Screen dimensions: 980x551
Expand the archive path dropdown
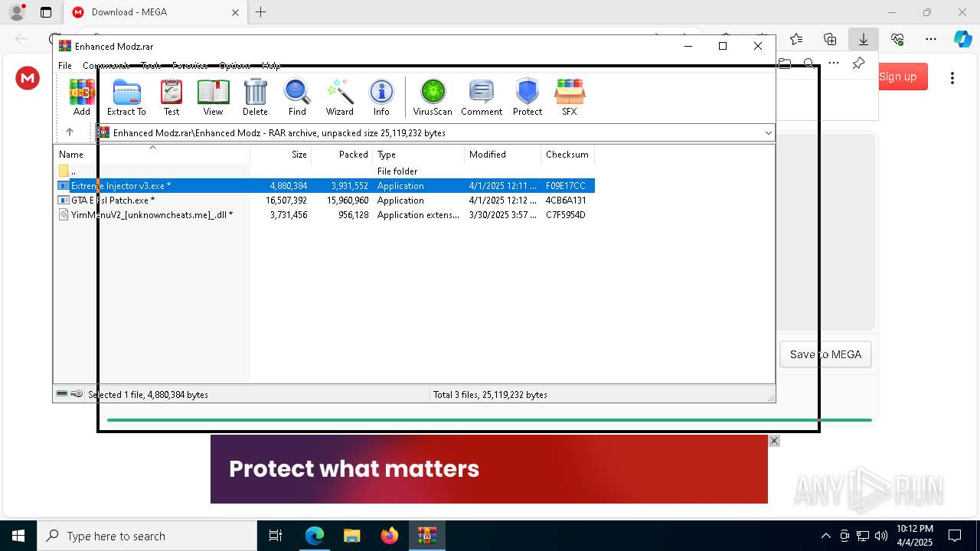(768, 133)
